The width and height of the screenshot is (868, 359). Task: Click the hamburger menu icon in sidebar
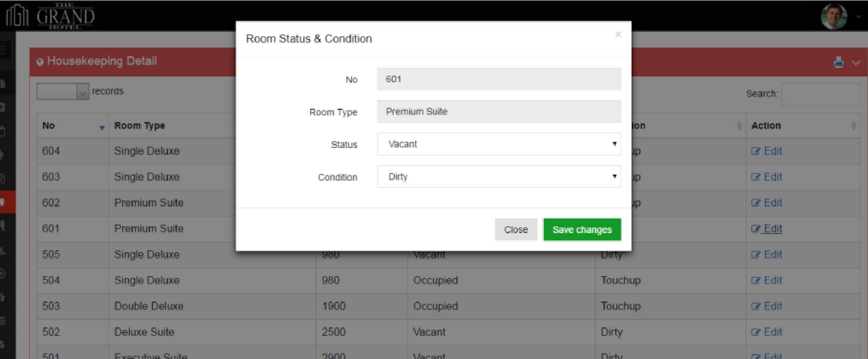coord(4,50)
